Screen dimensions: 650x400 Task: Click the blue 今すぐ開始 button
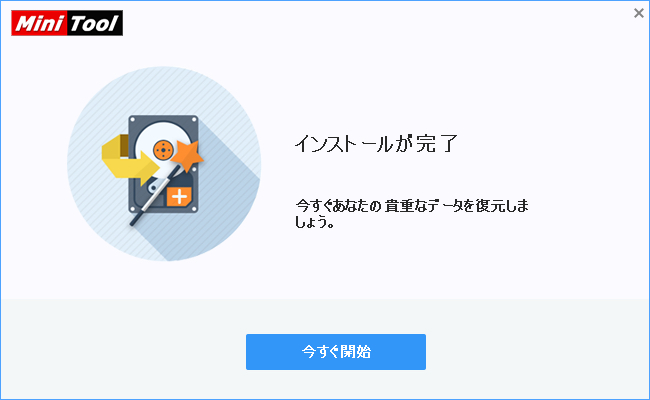pos(336,352)
